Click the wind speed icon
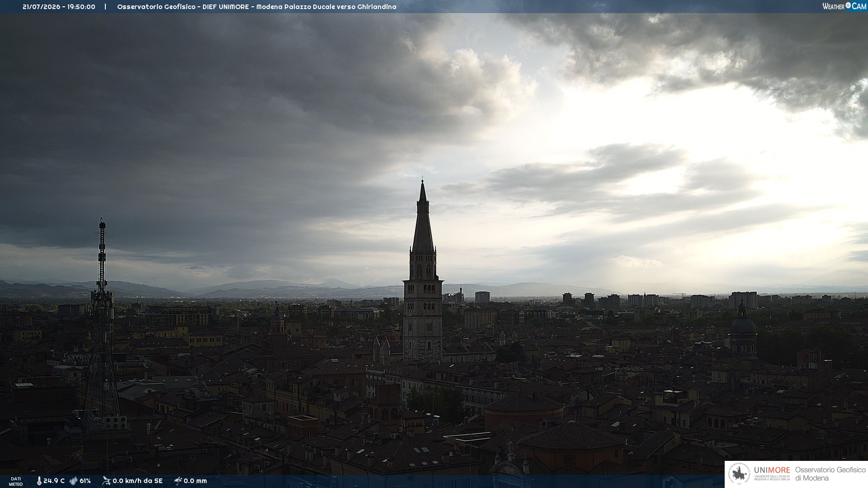 click(x=106, y=481)
